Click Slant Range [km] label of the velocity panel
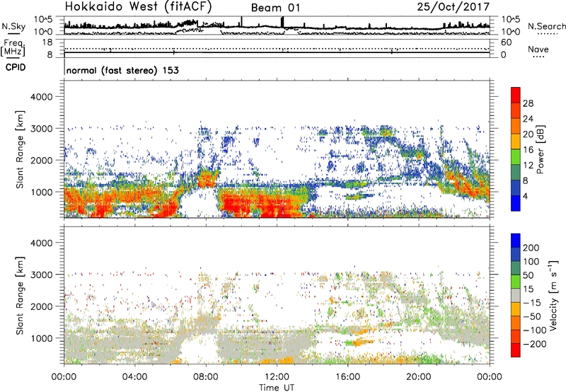 [20, 296]
